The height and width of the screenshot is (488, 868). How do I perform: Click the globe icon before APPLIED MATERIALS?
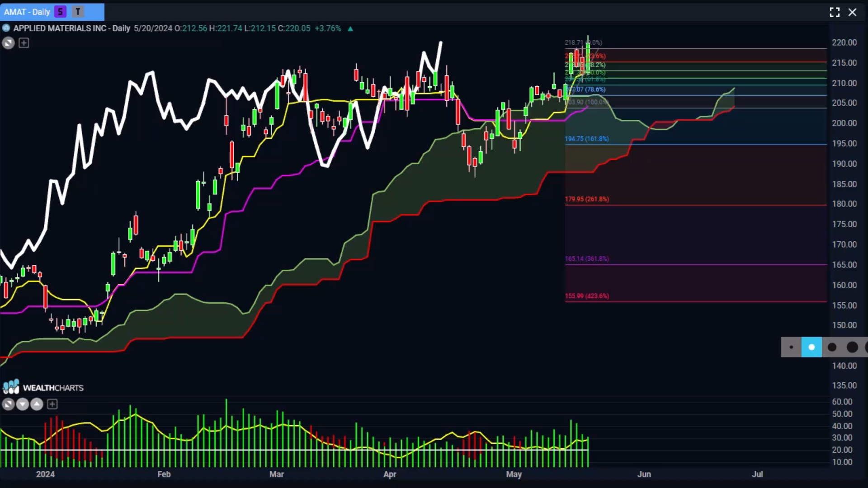(x=6, y=28)
